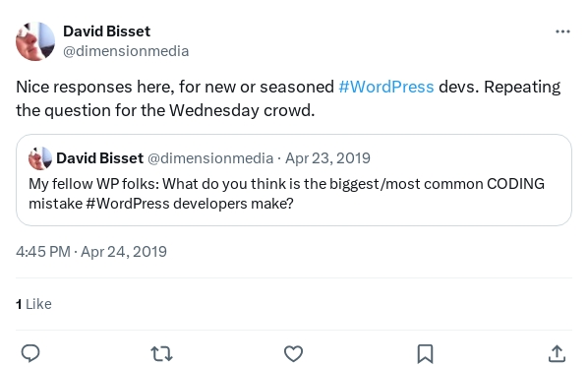Click the reply speech bubble icon
Image resolution: width=588 pixels, height=367 pixels.
click(30, 353)
